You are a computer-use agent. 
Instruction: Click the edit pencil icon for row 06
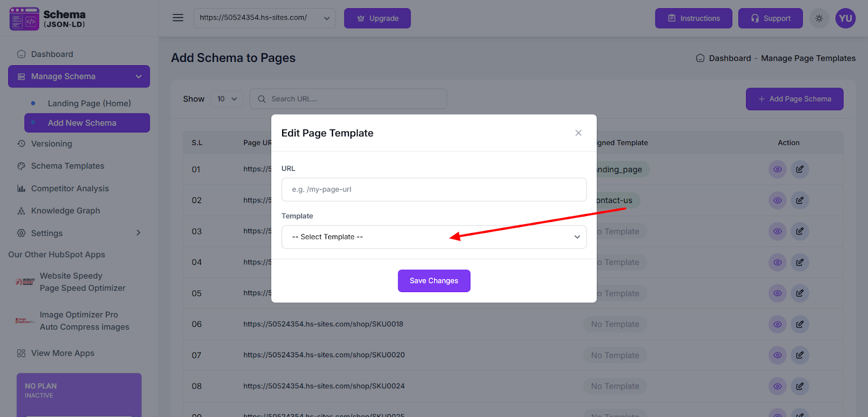click(x=800, y=324)
